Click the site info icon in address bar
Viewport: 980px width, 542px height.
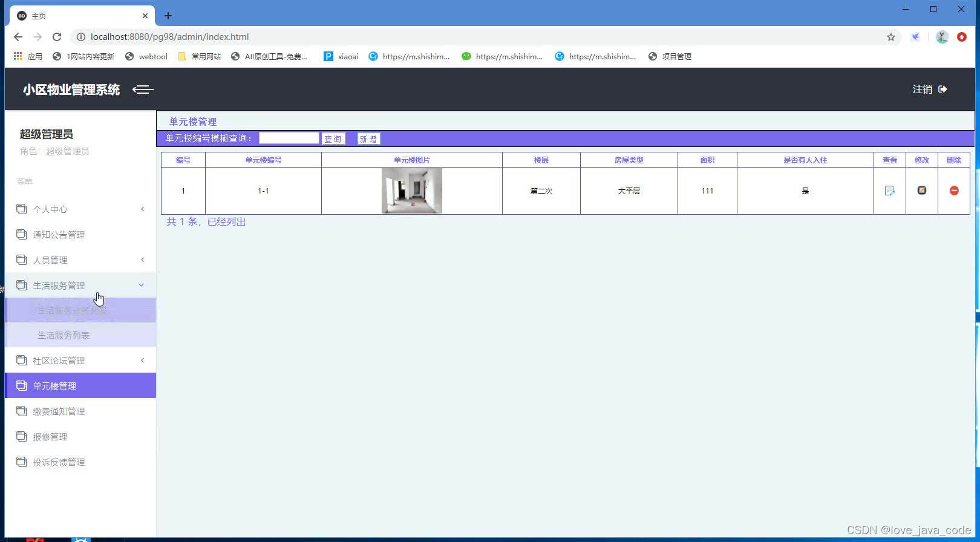click(x=80, y=37)
